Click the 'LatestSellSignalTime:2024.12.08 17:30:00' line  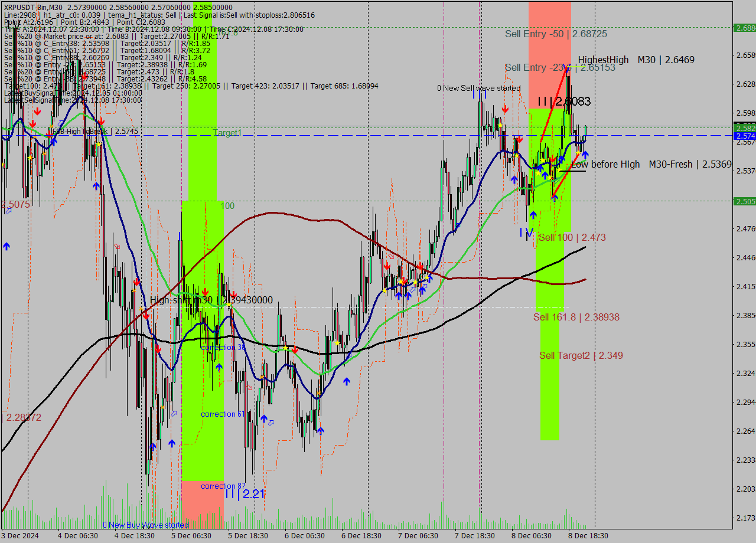73,100
